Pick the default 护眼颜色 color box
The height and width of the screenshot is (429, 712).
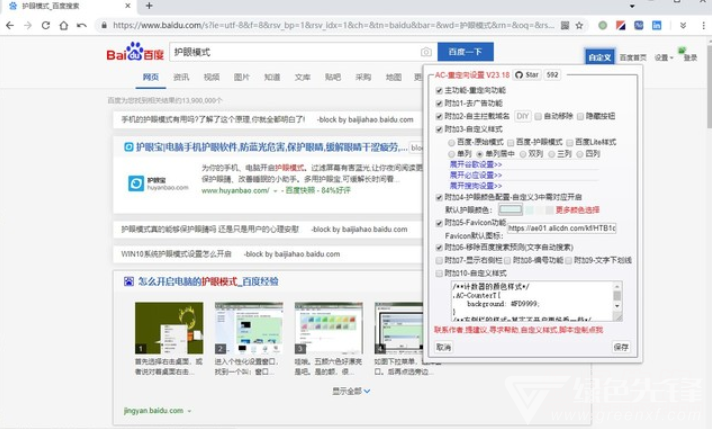pyautogui.click(x=510, y=210)
